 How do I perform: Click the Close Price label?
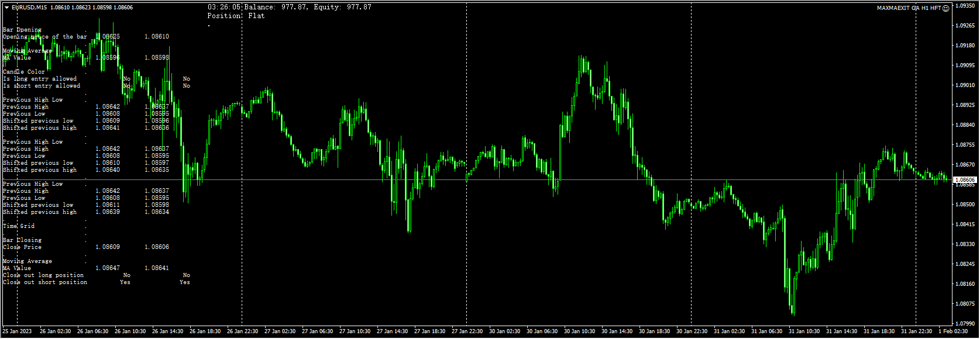[x=22, y=247]
